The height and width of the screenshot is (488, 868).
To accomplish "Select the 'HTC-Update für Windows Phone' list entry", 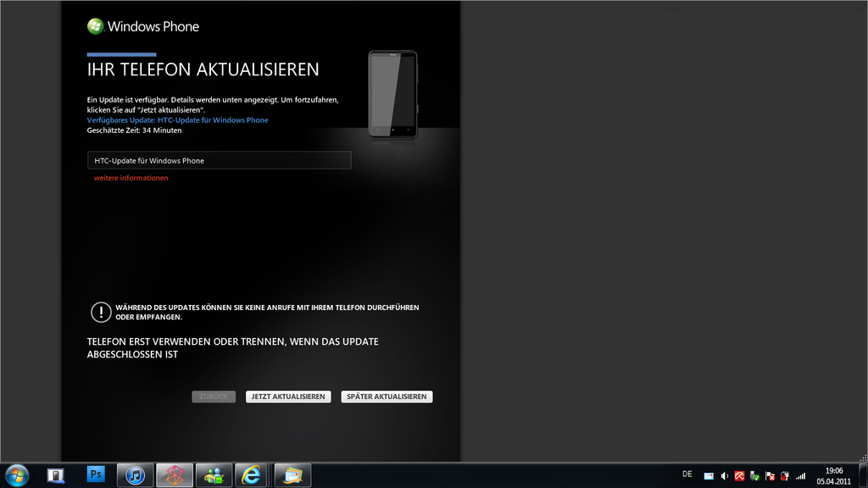I will (220, 160).
